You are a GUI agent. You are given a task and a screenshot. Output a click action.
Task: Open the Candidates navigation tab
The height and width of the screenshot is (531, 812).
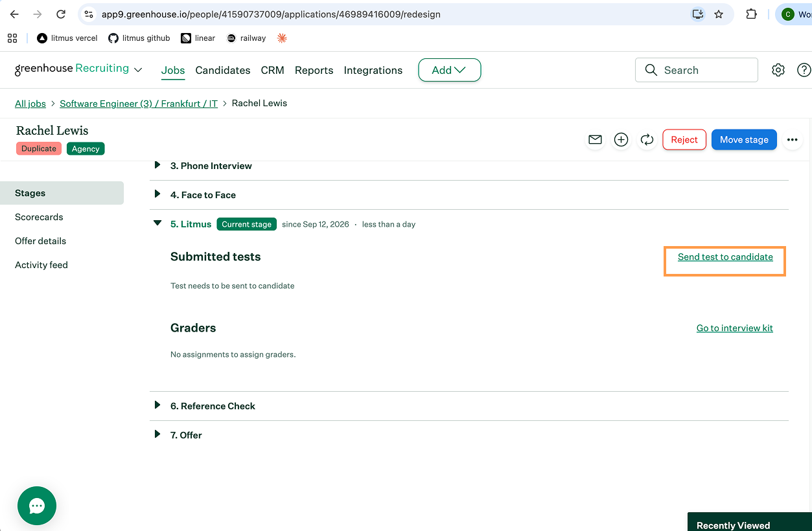pyautogui.click(x=223, y=70)
